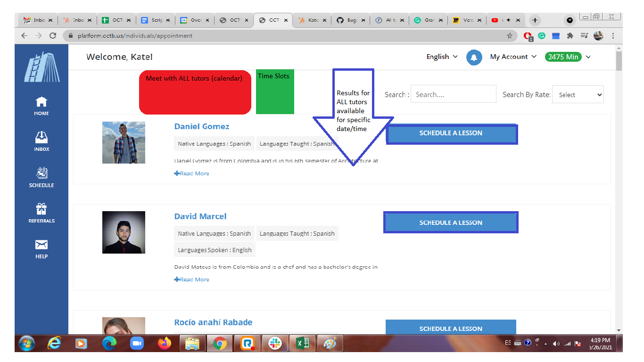Image resolution: width=644 pixels, height=362 pixels.
Task: Reload the page in Chrome
Action: (x=53, y=36)
